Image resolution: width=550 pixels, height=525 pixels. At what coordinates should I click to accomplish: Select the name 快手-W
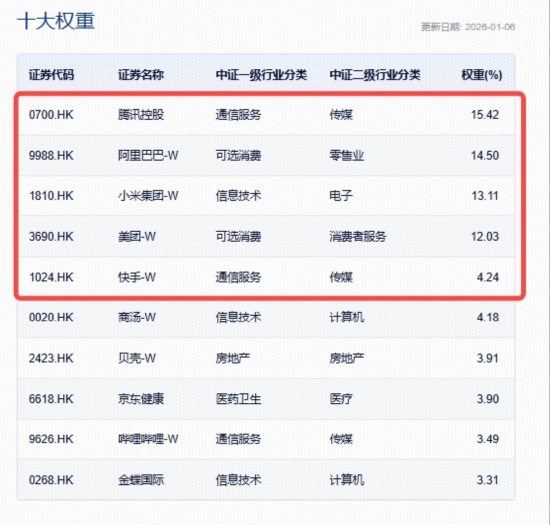pos(137,277)
